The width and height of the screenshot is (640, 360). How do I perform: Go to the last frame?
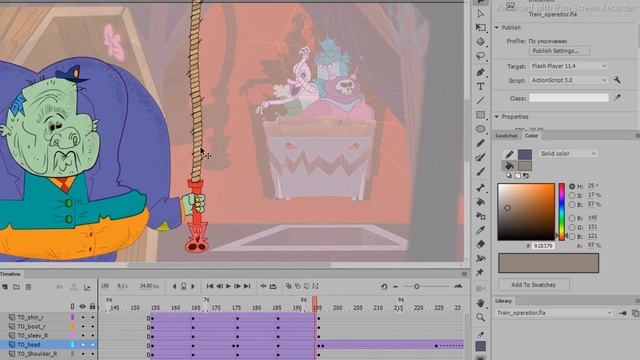(247, 286)
